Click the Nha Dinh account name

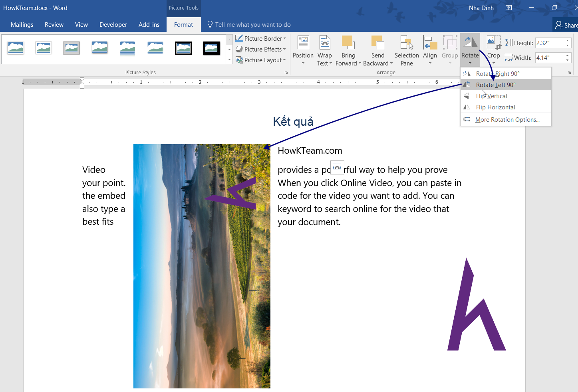coord(481,8)
